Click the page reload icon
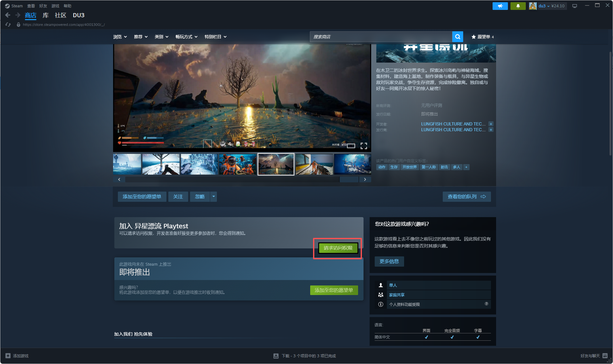The image size is (613, 364). pos(8,25)
